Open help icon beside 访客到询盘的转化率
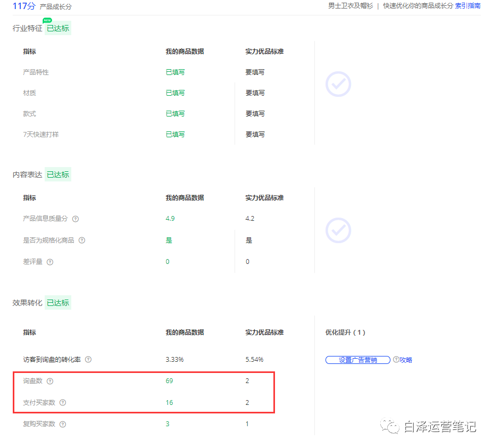 point(88,359)
